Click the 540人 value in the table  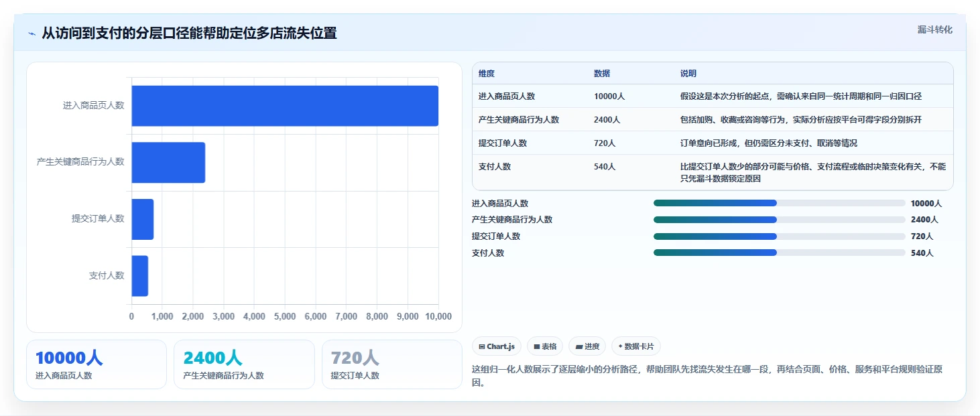pos(605,167)
